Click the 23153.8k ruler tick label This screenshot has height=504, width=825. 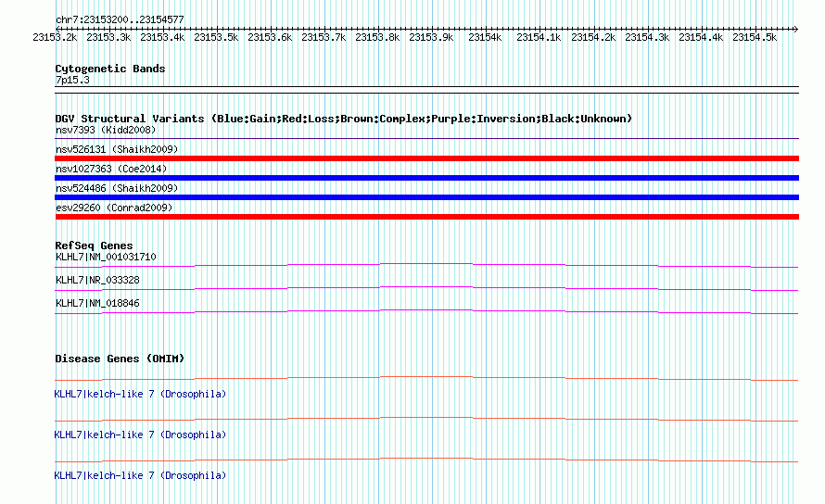tap(377, 37)
